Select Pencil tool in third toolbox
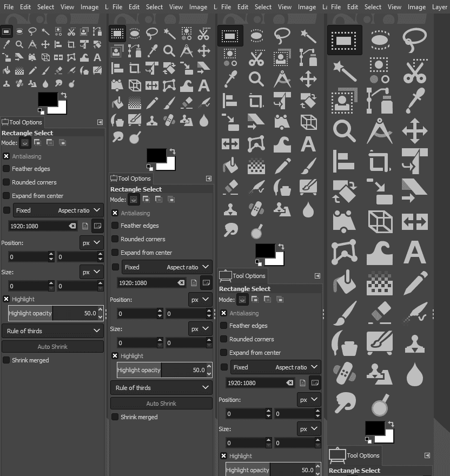Image resolution: width=450 pixels, height=476 pixels. [x=282, y=166]
